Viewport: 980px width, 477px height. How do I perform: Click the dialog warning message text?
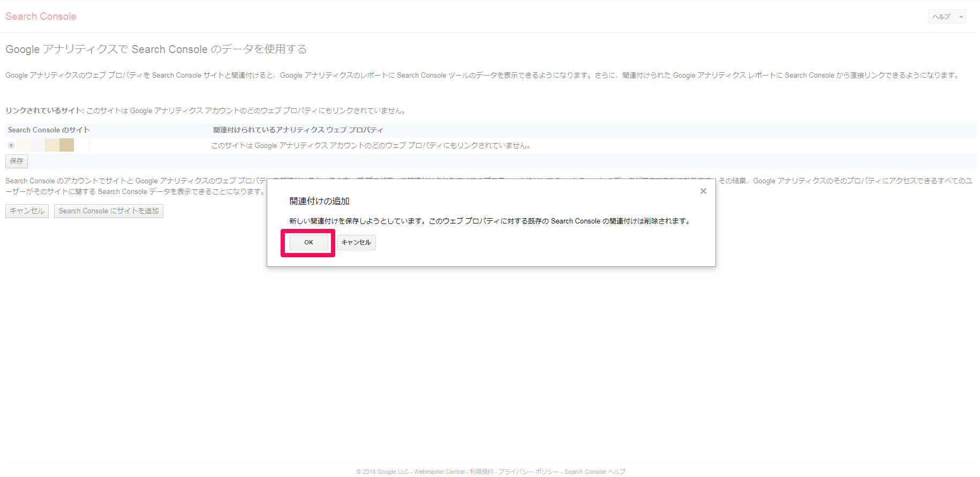click(x=489, y=221)
